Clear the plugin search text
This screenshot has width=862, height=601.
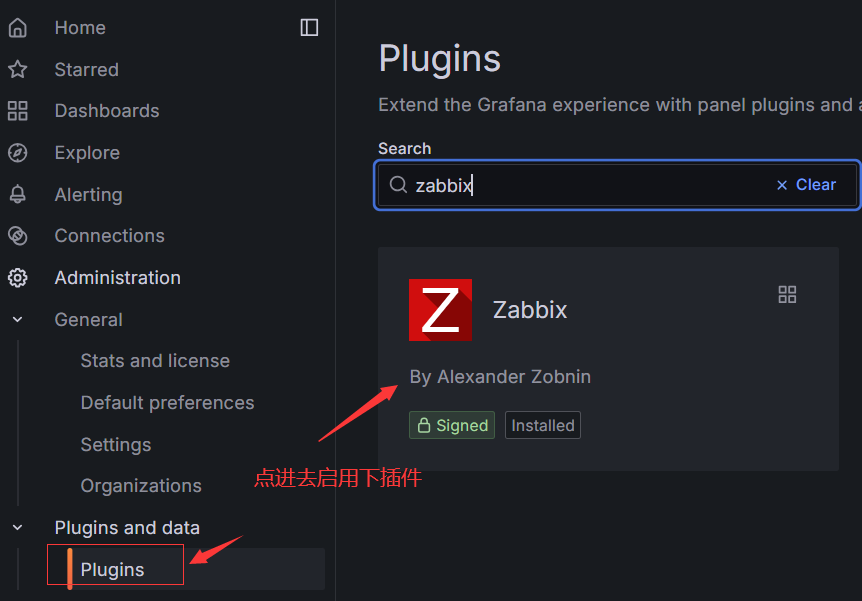point(806,185)
